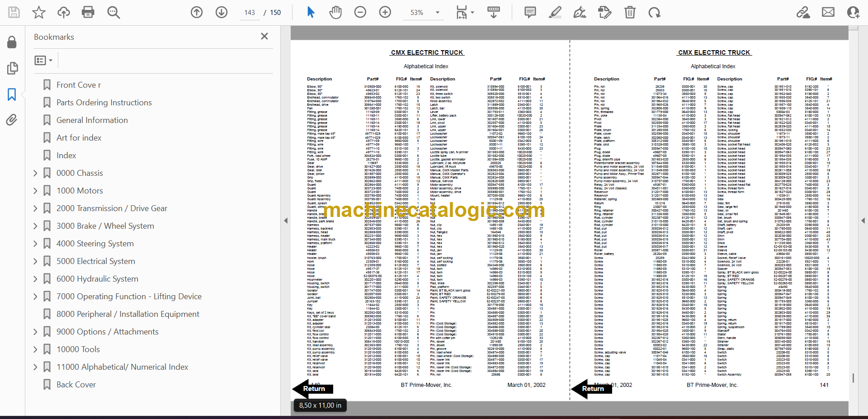
Task: Rotate the page view
Action: click(655, 12)
